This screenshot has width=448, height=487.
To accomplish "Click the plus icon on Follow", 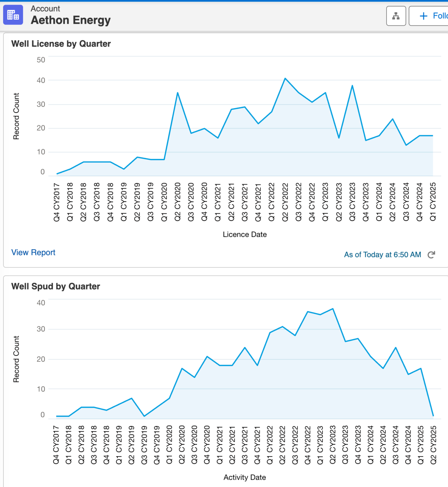I will point(423,16).
